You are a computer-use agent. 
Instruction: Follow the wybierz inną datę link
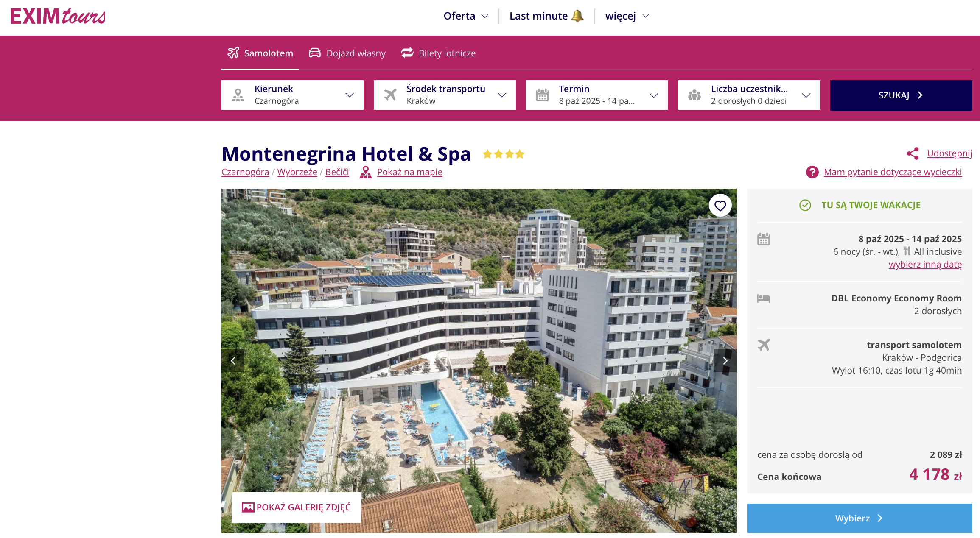tap(925, 265)
